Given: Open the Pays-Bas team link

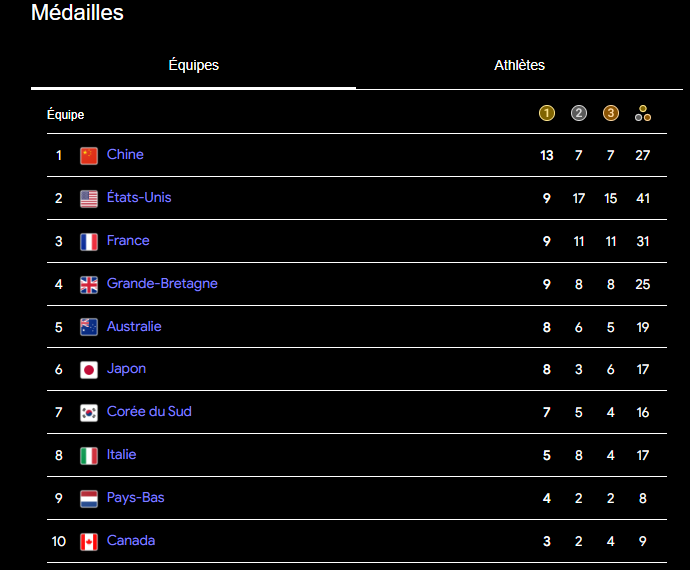Looking at the screenshot, I should pyautogui.click(x=136, y=498).
